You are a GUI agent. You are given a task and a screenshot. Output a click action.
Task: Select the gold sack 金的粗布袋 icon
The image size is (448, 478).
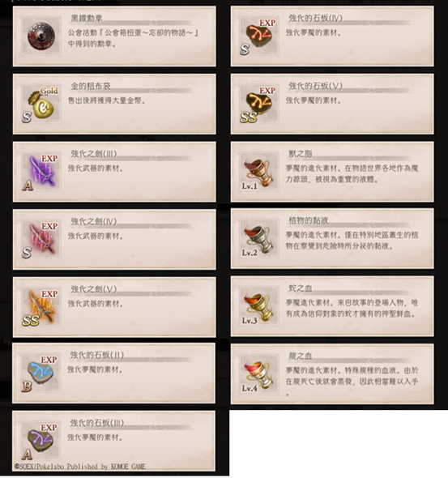(41, 104)
